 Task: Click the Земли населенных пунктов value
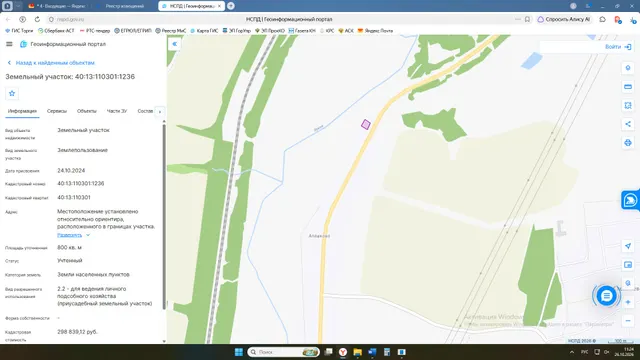coord(93,275)
